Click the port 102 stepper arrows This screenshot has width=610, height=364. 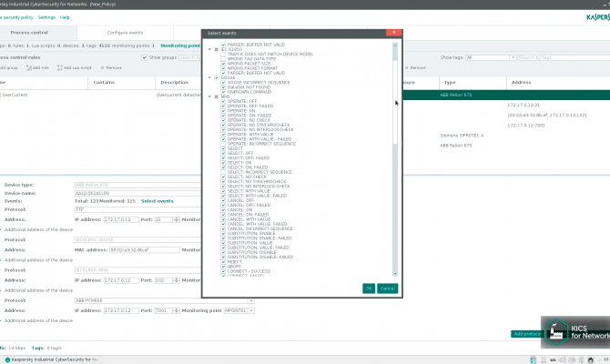pos(177,280)
